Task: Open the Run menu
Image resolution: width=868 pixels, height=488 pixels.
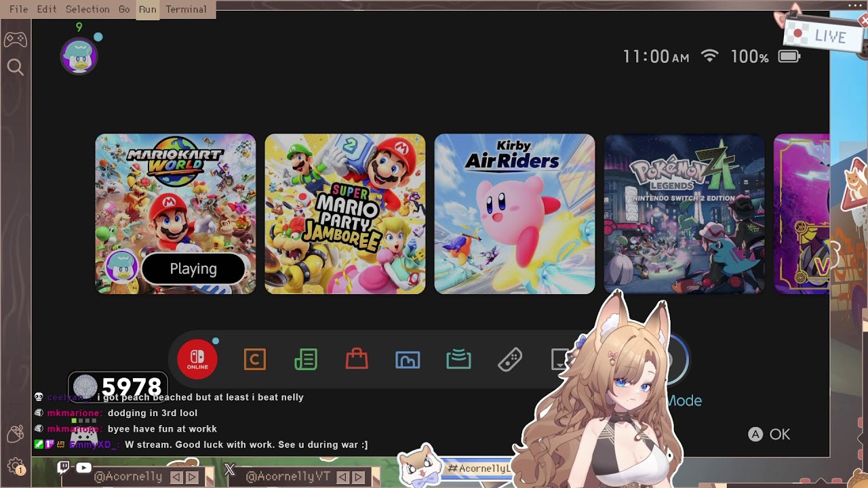Action: pos(147,9)
